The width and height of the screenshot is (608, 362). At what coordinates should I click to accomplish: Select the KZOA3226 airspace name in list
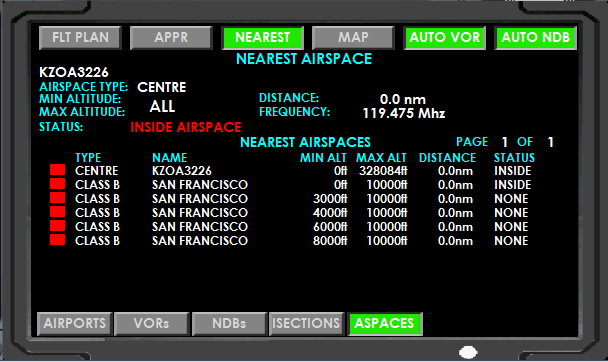pyautogui.click(x=182, y=171)
